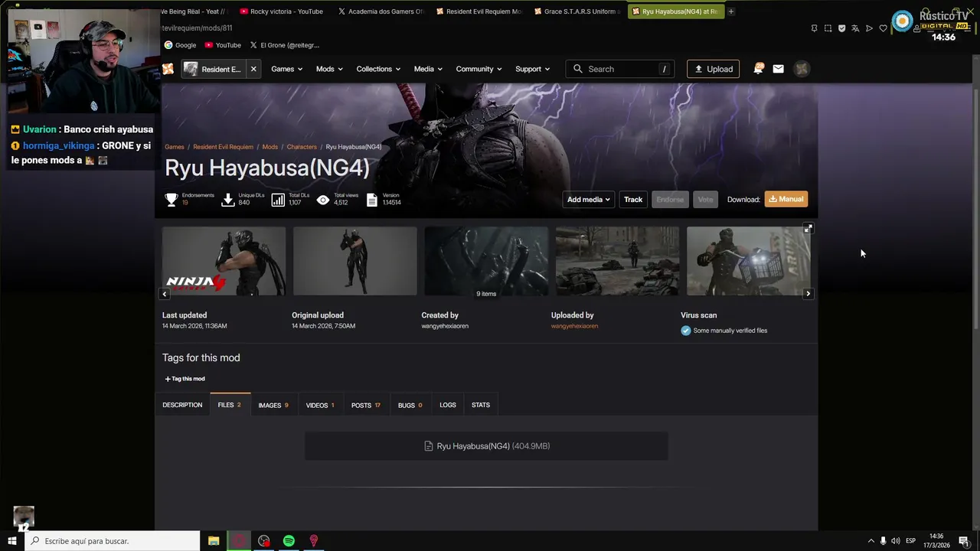Screen dimensions: 980x551
Task: Click the taskbar search box
Action: (x=113, y=541)
